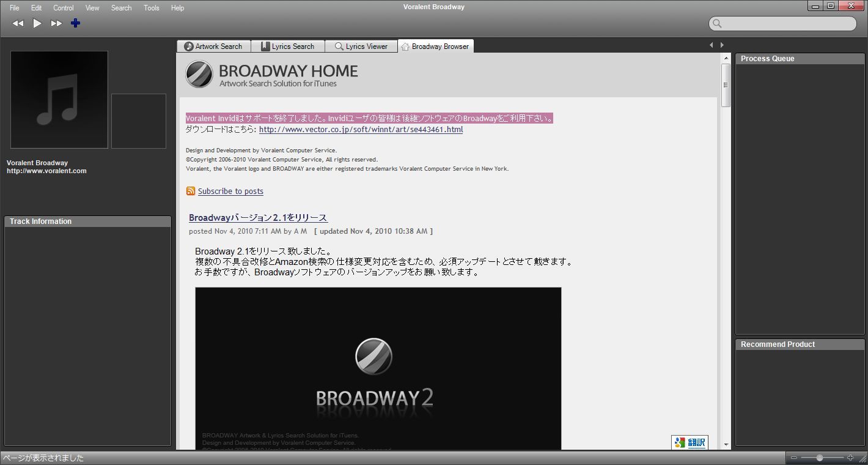Click the music note icon on Artwork Search tab
Image resolution: width=868 pixels, height=465 pixels.
pos(189,46)
